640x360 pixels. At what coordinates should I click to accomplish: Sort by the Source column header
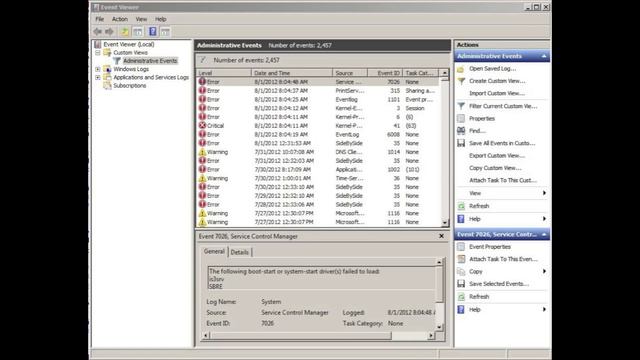coord(350,73)
